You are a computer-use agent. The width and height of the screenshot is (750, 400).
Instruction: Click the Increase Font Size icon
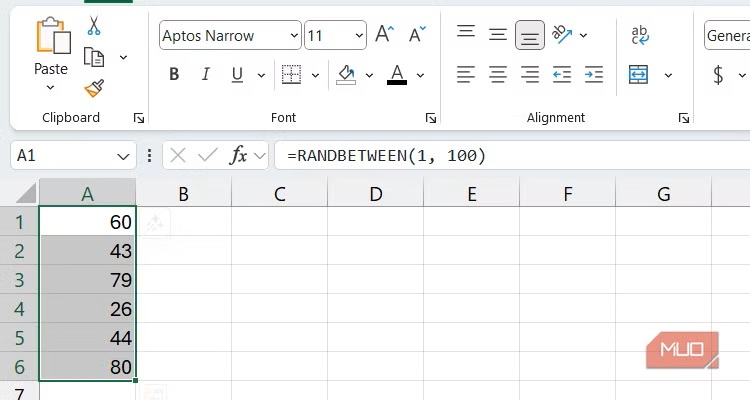(384, 35)
